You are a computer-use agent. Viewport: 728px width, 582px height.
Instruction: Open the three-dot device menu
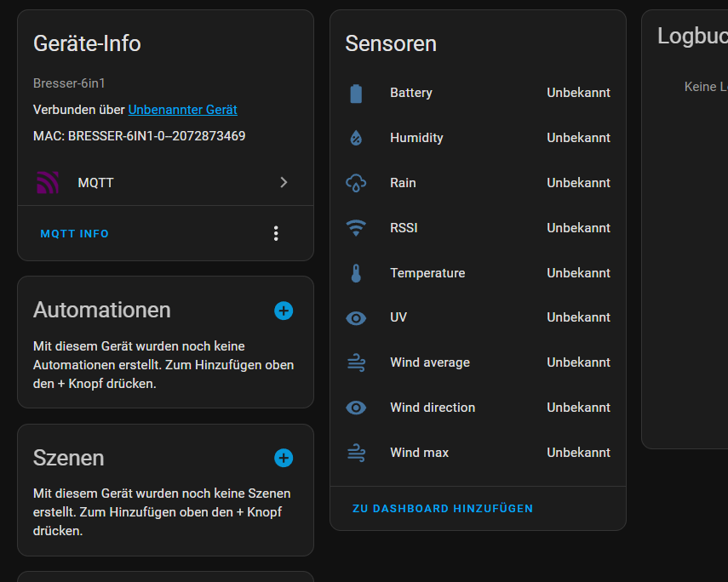276,233
